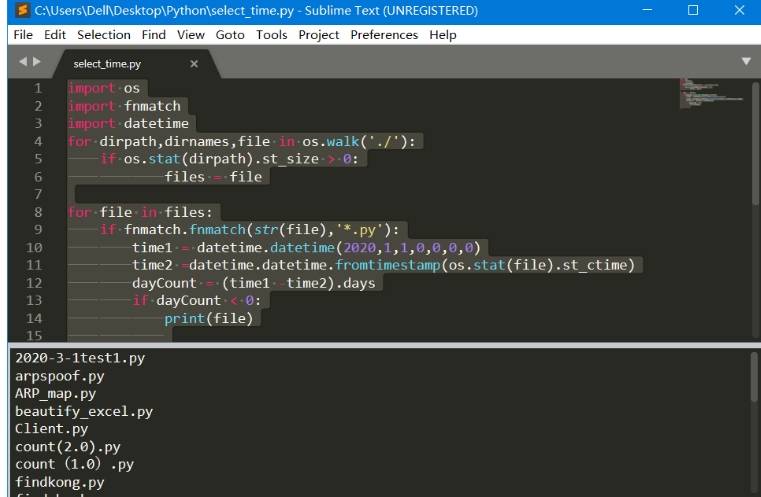The image size is (761, 497).
Task: Click output line 'ARP_map.py'
Action: pos(56,394)
